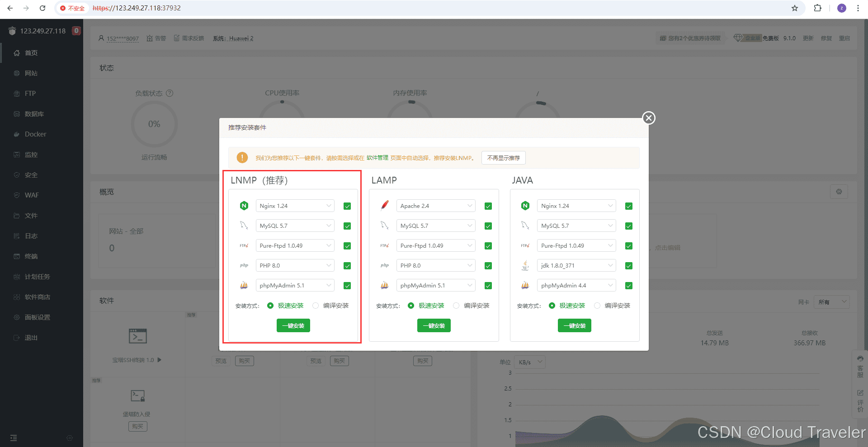Select 编译安装 radio option under LNMP

316,306
